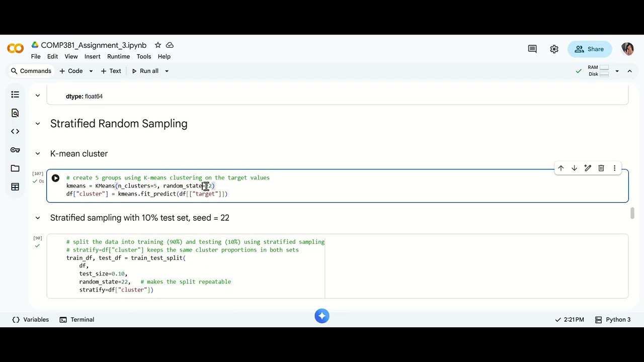Click the Google Drive file icon
The width and height of the screenshot is (644, 362).
coord(35,45)
